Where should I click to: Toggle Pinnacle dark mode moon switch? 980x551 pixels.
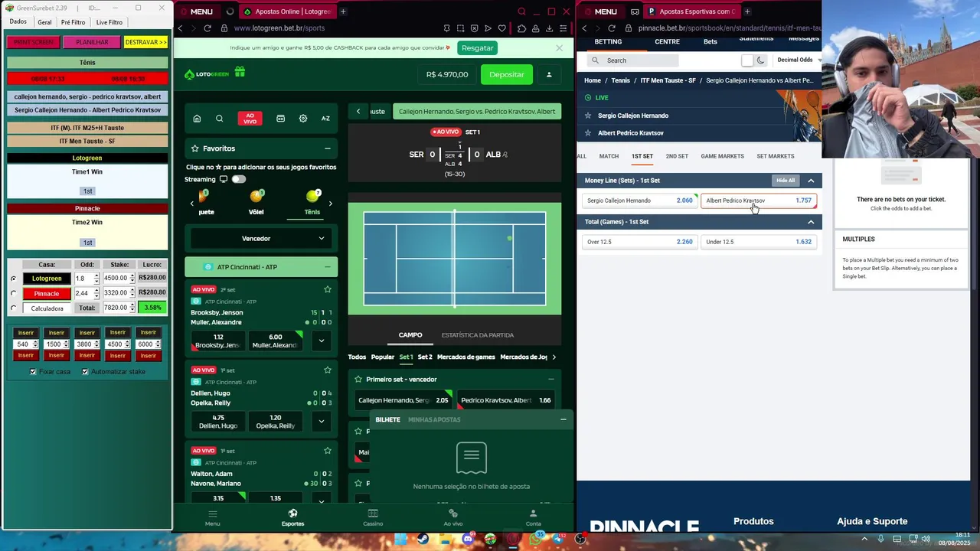(x=754, y=60)
